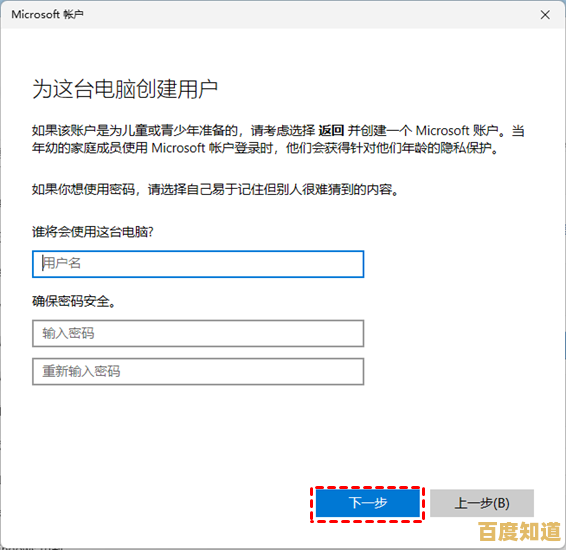
Task: Click the 下一步 next button
Action: click(367, 503)
